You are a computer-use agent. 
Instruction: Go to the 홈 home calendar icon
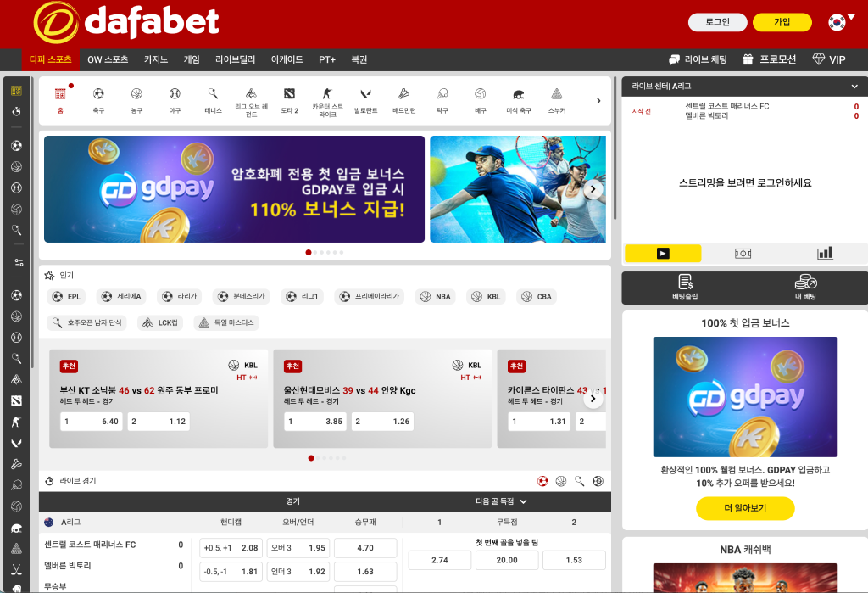click(x=60, y=100)
